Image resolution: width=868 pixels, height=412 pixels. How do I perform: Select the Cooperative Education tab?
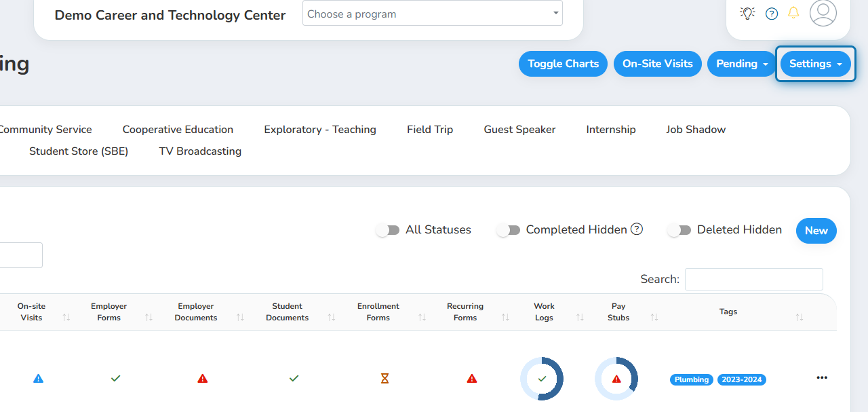178,129
